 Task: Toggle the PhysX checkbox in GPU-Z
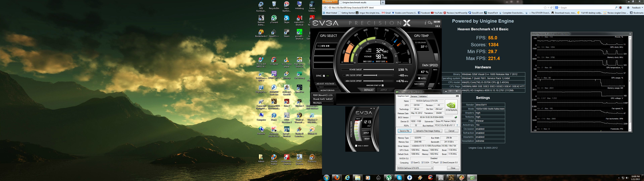[x=432, y=163]
